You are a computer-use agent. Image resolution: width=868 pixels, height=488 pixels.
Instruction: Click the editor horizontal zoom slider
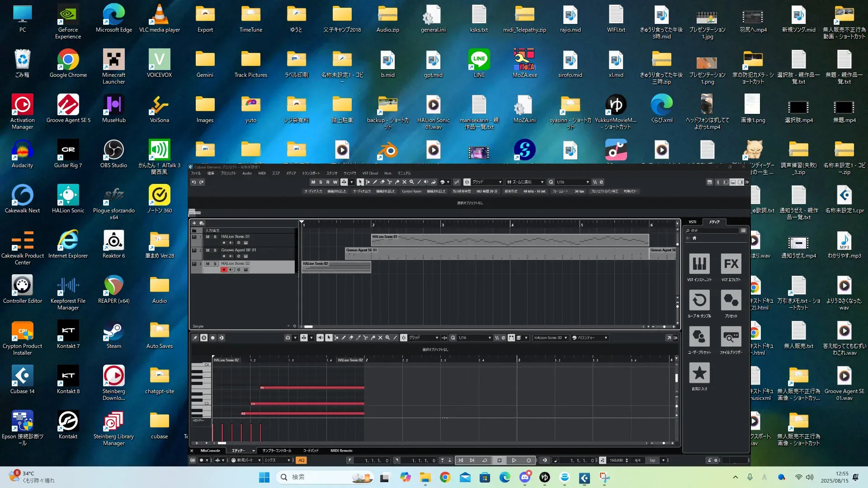click(663, 443)
